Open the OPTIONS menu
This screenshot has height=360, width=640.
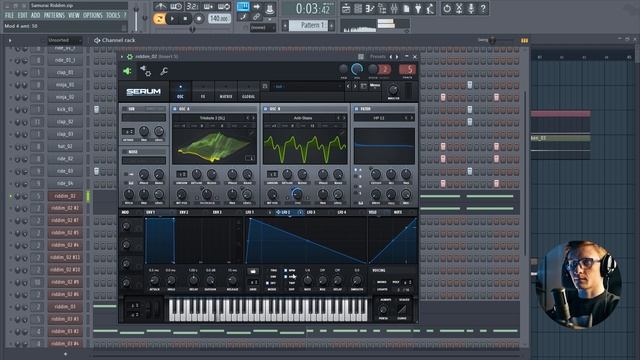click(x=93, y=15)
